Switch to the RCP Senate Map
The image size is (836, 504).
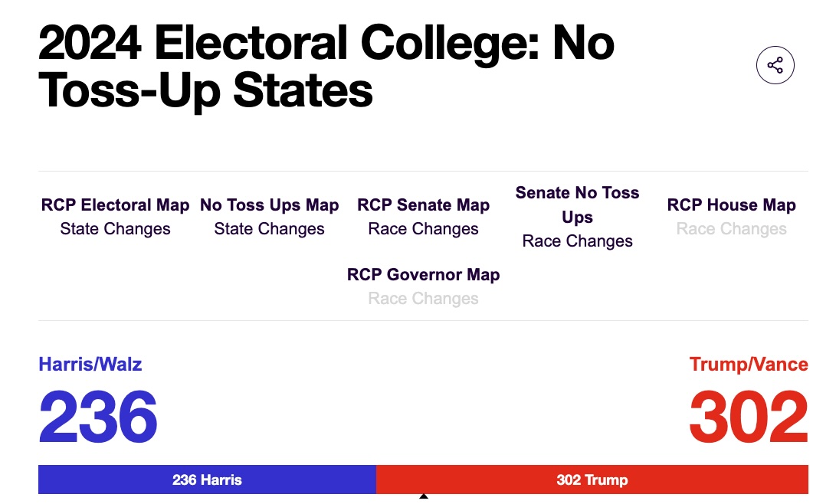point(423,205)
